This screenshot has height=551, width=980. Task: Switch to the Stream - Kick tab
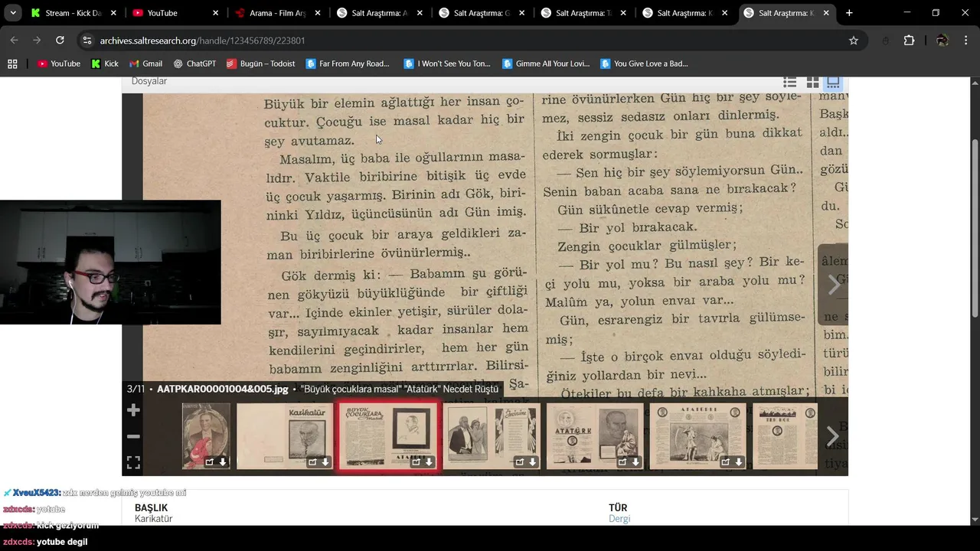click(x=73, y=13)
